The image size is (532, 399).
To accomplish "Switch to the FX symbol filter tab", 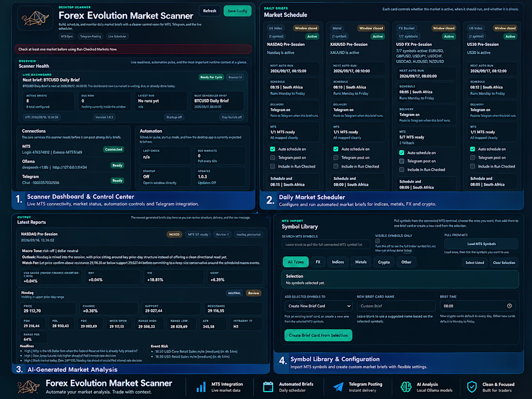I will [318, 262].
